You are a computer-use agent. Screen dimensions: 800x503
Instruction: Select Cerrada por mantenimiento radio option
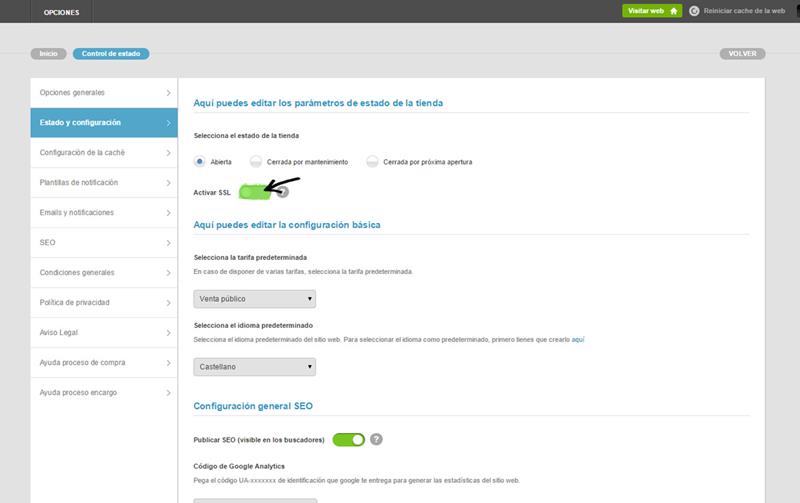(x=257, y=161)
